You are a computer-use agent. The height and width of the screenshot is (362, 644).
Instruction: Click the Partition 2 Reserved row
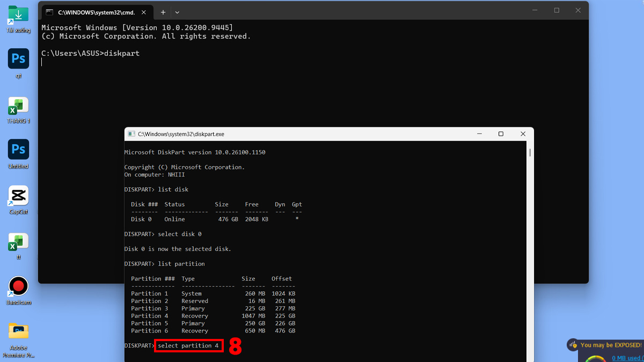213,301
